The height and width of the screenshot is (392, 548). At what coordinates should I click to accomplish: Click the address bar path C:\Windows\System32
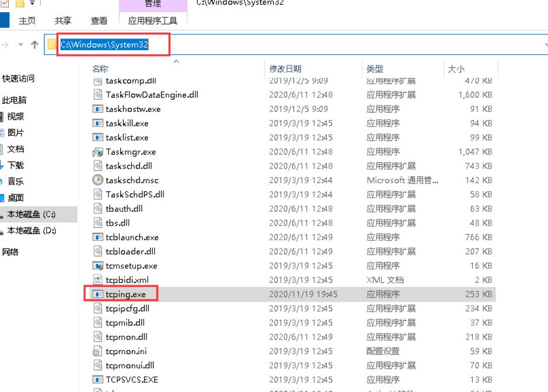[104, 44]
